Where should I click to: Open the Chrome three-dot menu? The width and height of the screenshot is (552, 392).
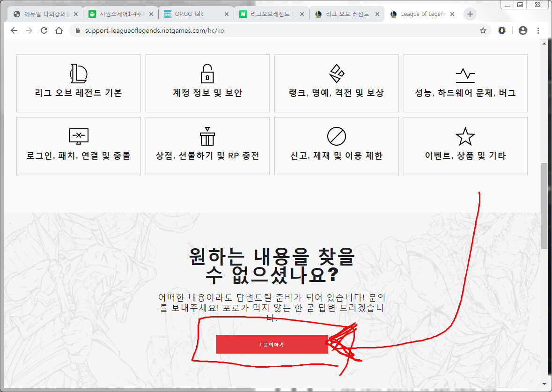coord(538,30)
